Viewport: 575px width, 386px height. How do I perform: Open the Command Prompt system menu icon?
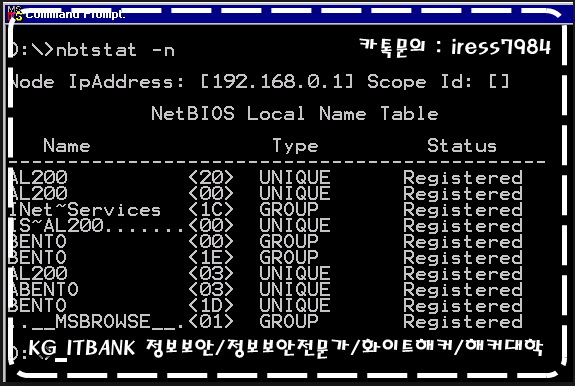click(x=15, y=14)
